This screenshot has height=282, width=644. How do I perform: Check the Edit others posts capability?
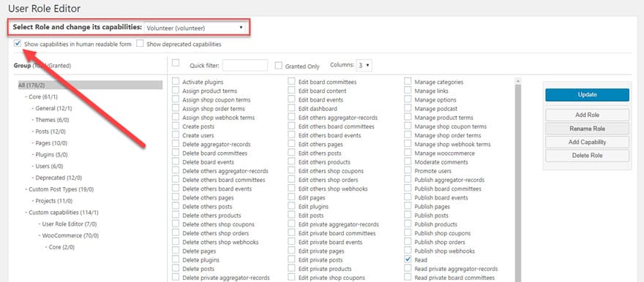pyautogui.click(x=291, y=153)
